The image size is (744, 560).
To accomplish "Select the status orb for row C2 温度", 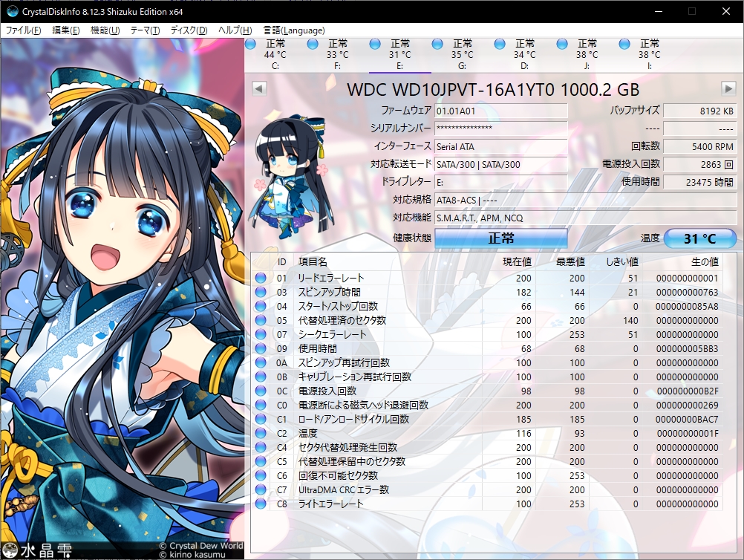I will (261, 433).
